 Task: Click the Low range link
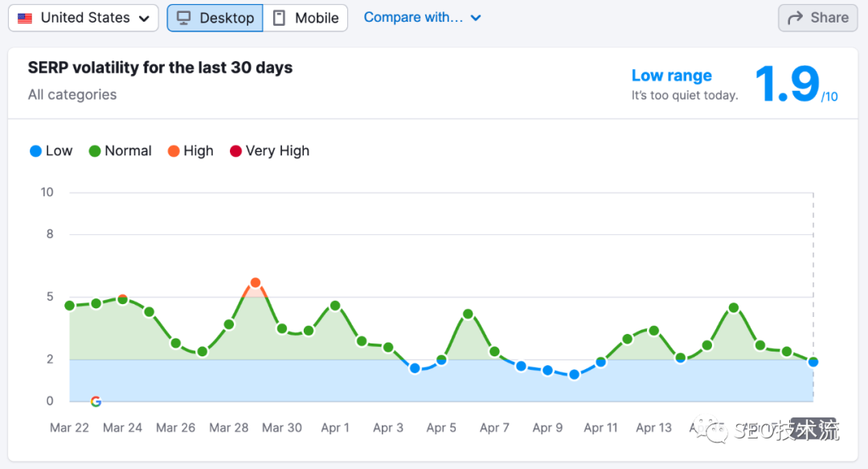click(x=671, y=76)
